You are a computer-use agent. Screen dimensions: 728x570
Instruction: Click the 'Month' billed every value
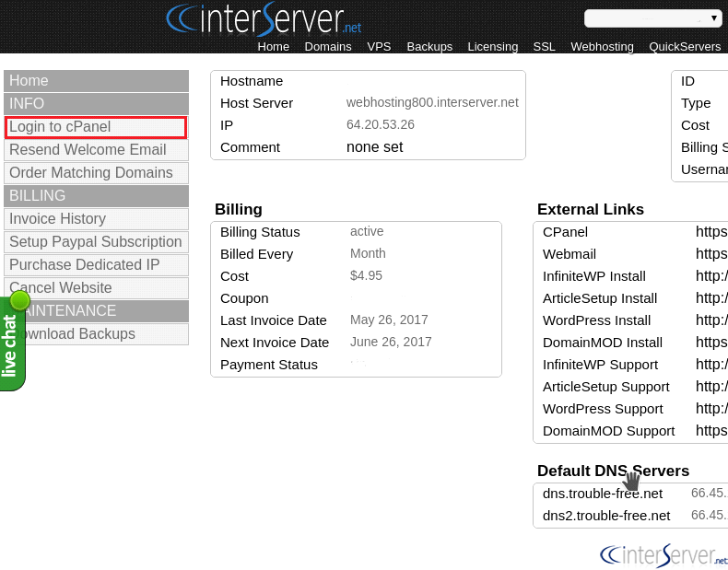coord(368,254)
